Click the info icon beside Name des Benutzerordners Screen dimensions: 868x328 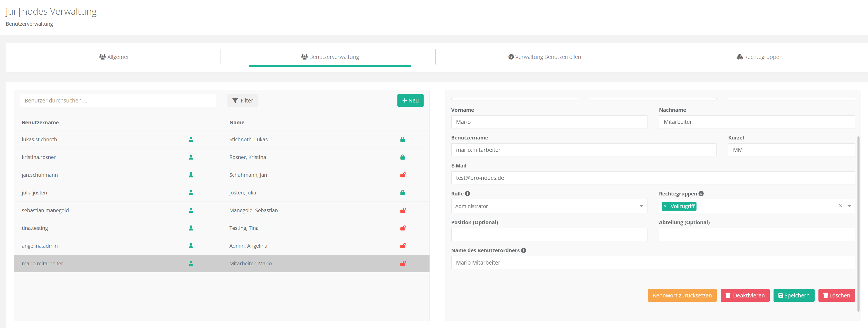(523, 250)
